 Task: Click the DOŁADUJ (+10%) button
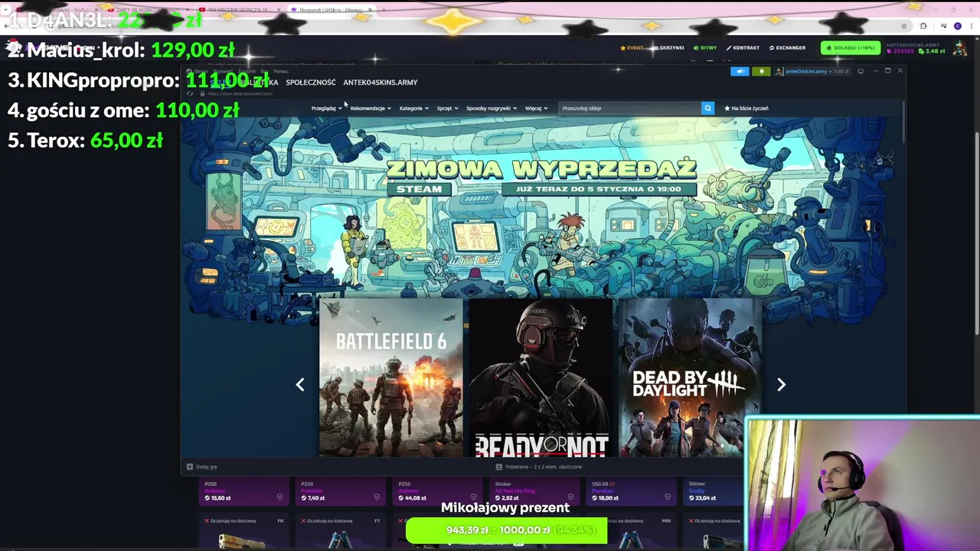click(x=851, y=47)
